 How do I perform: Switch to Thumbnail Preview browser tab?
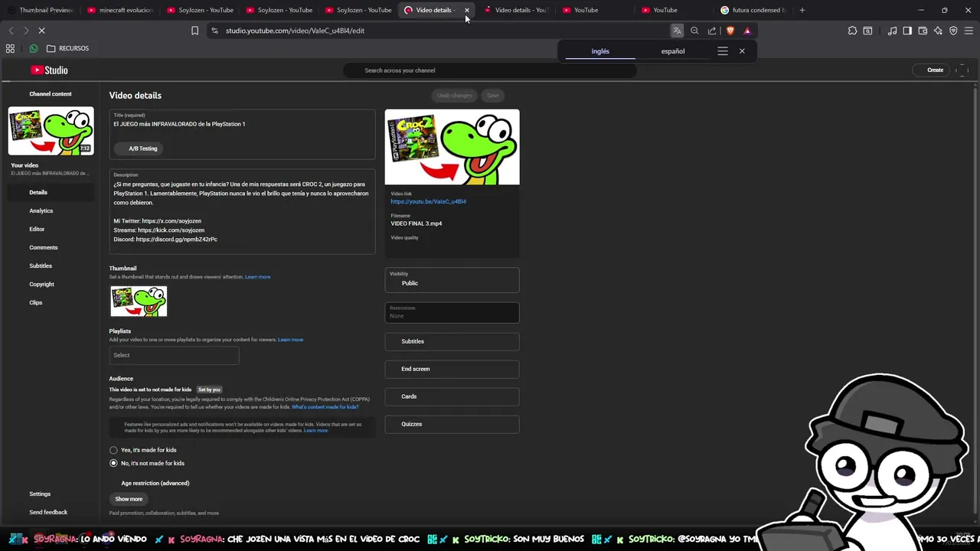click(40, 10)
